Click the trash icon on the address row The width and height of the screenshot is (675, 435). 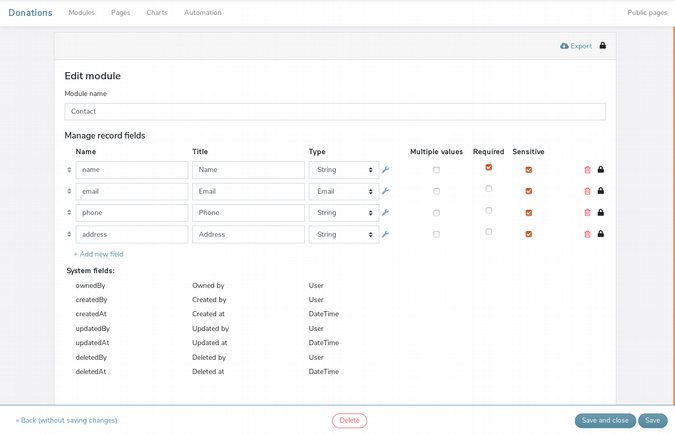[x=587, y=234]
